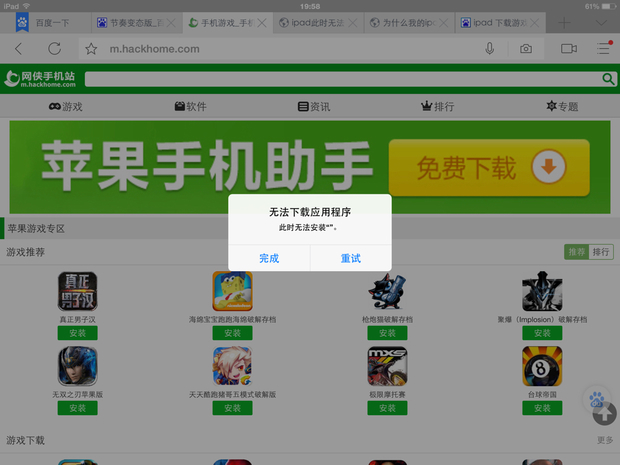620x465 pixels.
Task: Open the 无双之刃 game icon
Action: click(78, 366)
